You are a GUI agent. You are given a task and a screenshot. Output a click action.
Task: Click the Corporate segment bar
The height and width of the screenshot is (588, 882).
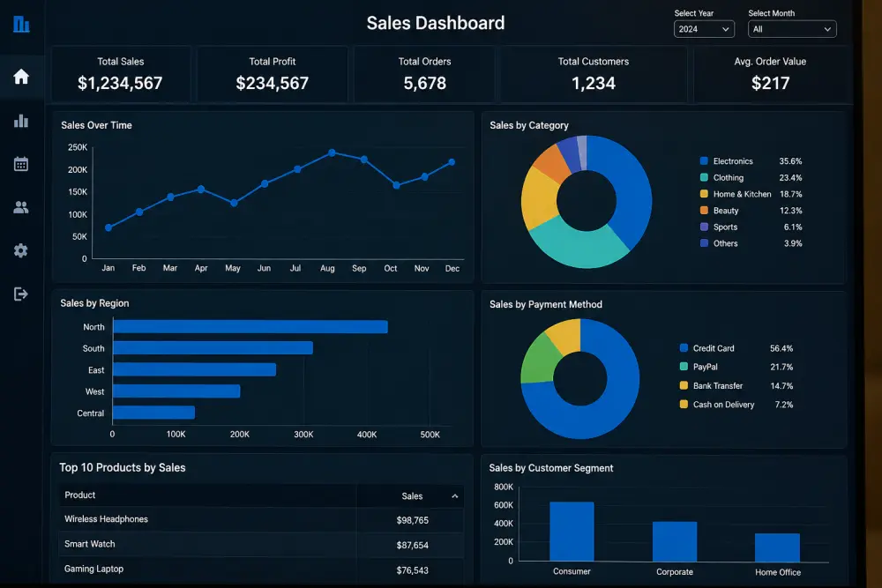tap(675, 541)
